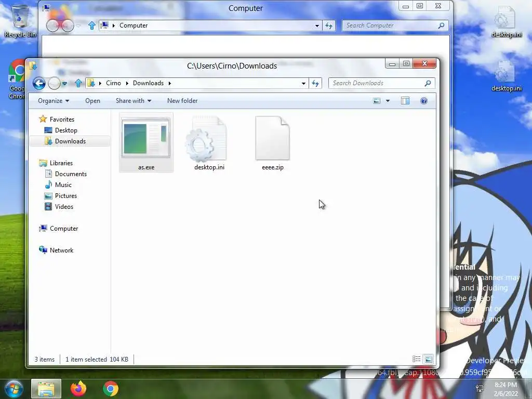
Task: Select the desktop.ini file in Downloads
Action: point(209,142)
